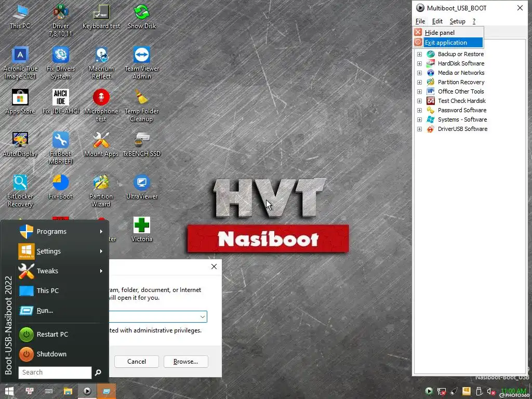
Task: Launch the Fix-Boot shortcut
Action: point(60,187)
